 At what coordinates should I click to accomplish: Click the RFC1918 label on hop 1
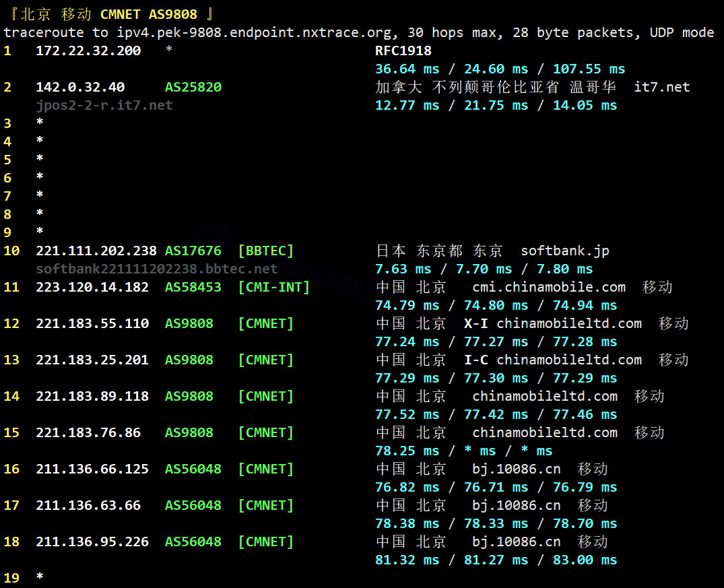tap(403, 51)
